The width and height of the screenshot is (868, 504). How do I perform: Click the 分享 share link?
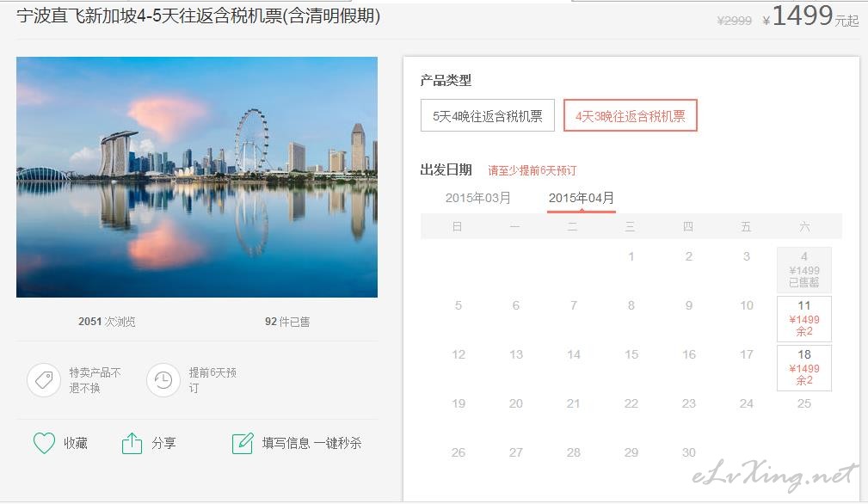coord(163,443)
